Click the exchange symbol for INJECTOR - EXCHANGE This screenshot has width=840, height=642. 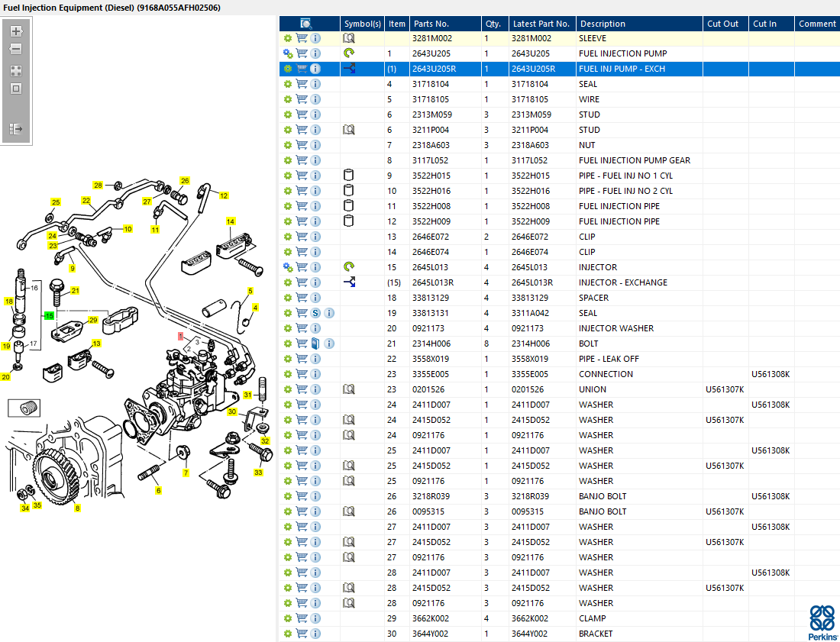point(349,282)
